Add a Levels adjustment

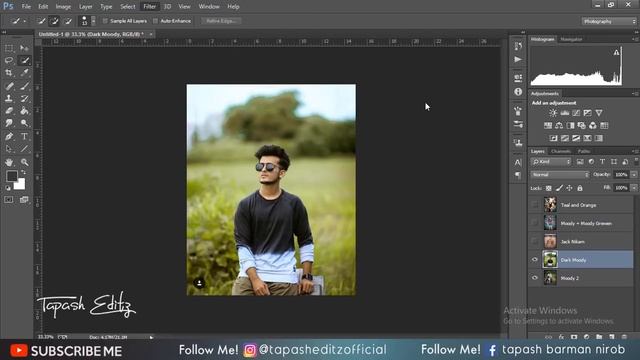564,113
